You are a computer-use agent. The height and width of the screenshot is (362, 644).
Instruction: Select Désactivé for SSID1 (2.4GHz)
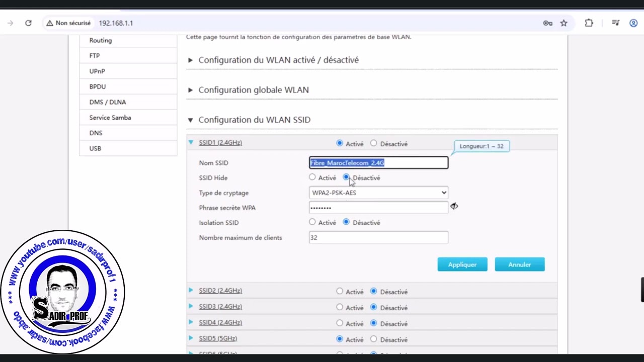[x=373, y=143]
